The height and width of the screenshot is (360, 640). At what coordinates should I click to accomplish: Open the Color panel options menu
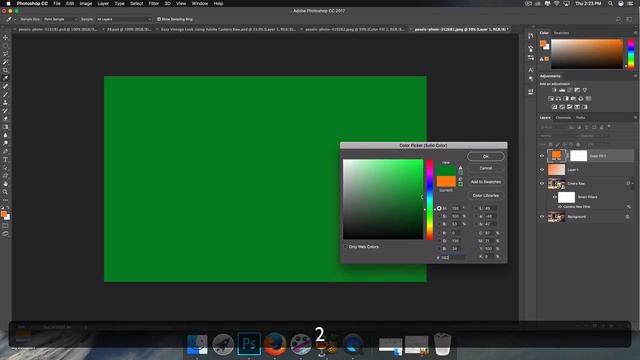click(x=635, y=33)
